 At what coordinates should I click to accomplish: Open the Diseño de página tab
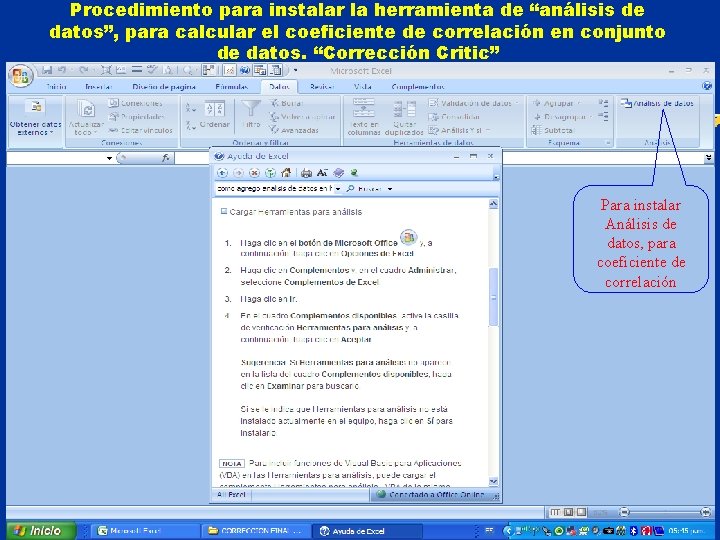(x=164, y=86)
